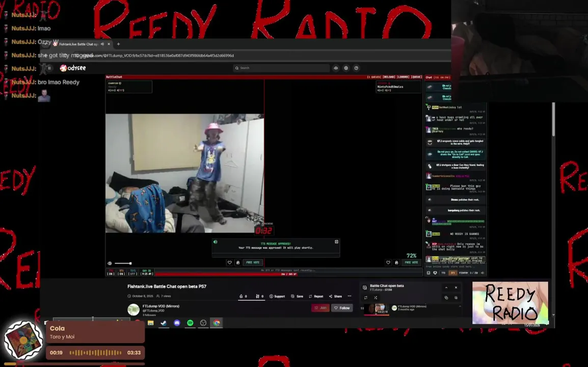Screen dimensions: 588x367
Task: Repost the video with Repost button
Action: click(x=316, y=296)
